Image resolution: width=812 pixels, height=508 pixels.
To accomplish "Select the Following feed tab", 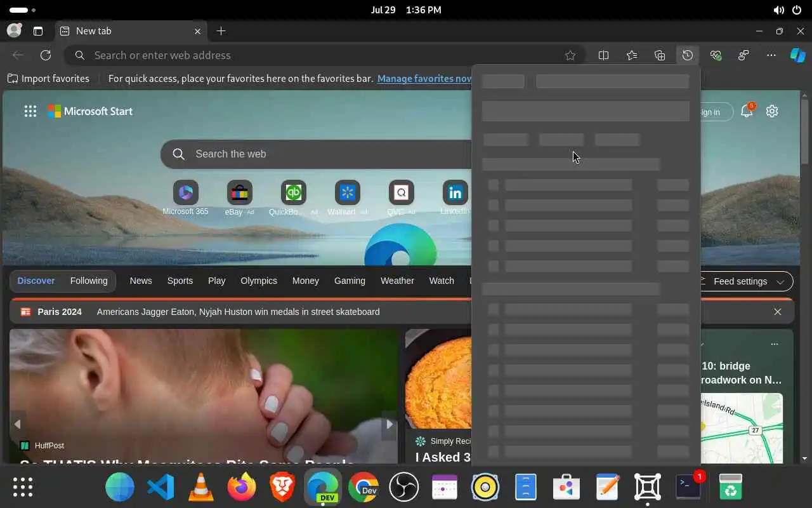I will (x=89, y=281).
